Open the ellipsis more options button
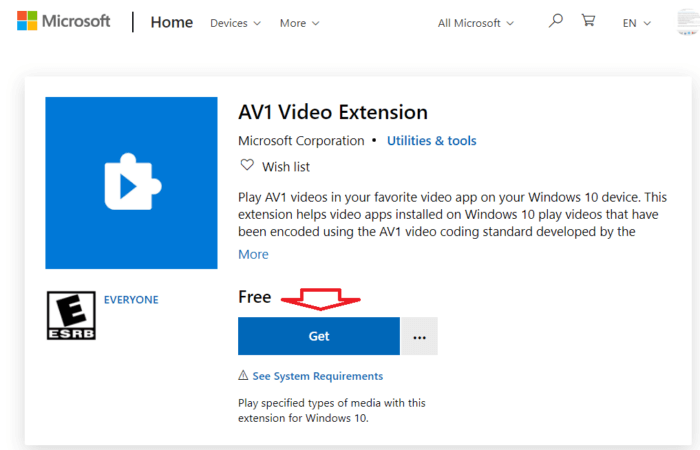 click(x=419, y=336)
